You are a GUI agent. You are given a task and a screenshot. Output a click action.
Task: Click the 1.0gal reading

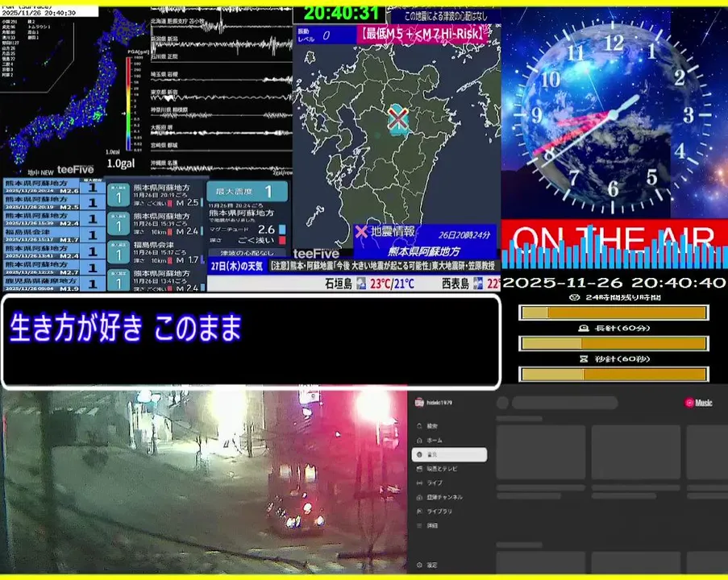tap(121, 164)
